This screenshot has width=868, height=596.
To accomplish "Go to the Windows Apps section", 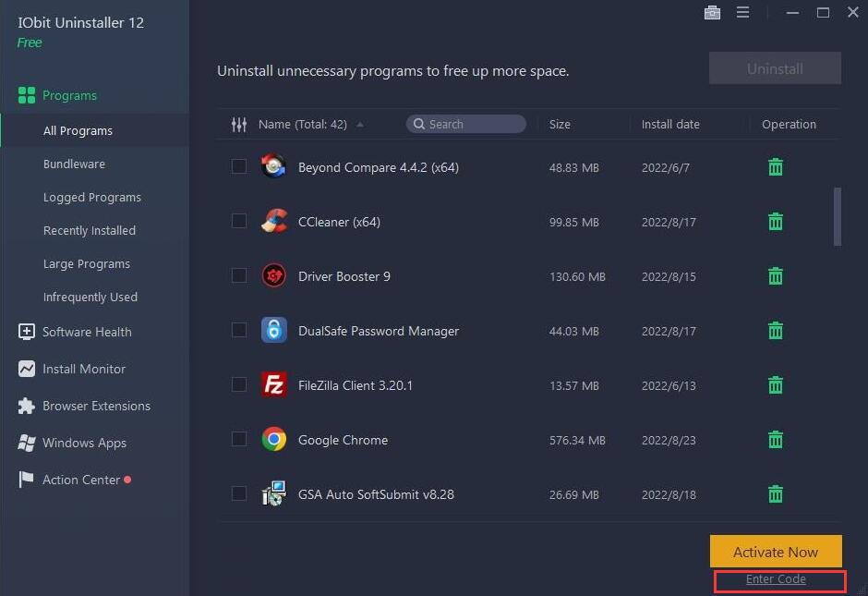I will coord(85,444).
